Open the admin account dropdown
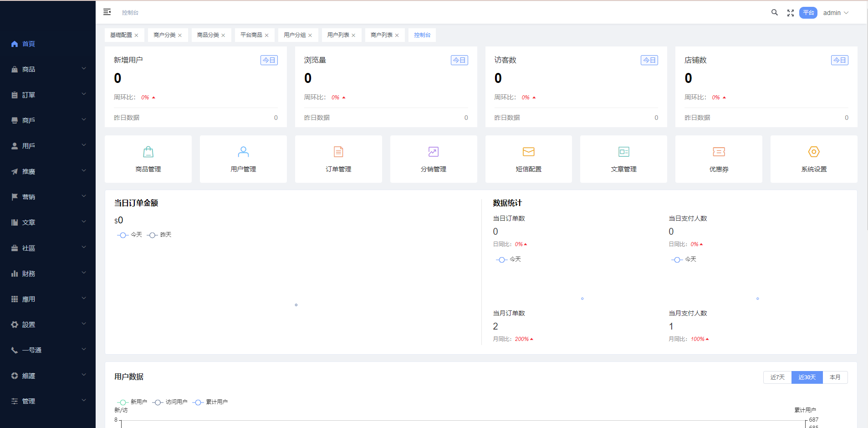The height and width of the screenshot is (428, 868). pos(836,13)
